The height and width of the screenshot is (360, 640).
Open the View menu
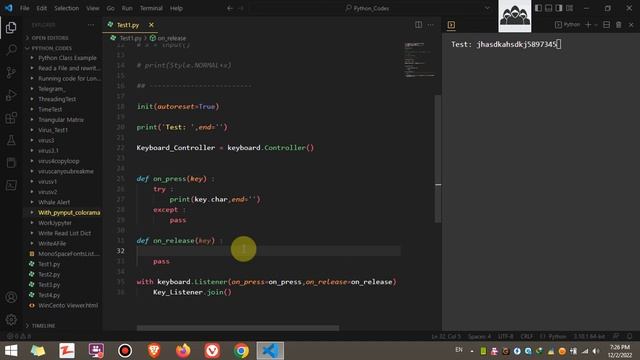coord(93,8)
